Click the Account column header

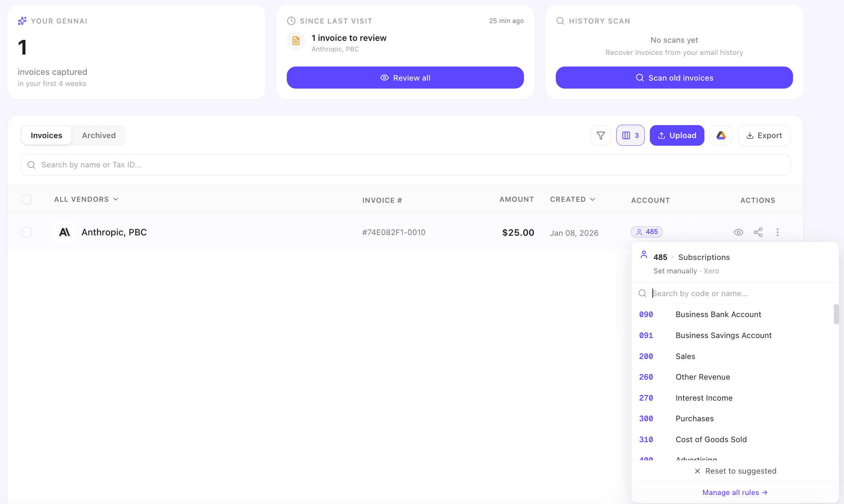[651, 200]
